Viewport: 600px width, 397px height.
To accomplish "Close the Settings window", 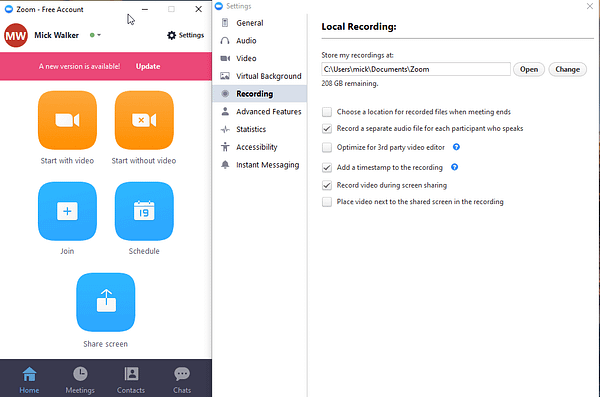I will coord(590,6).
